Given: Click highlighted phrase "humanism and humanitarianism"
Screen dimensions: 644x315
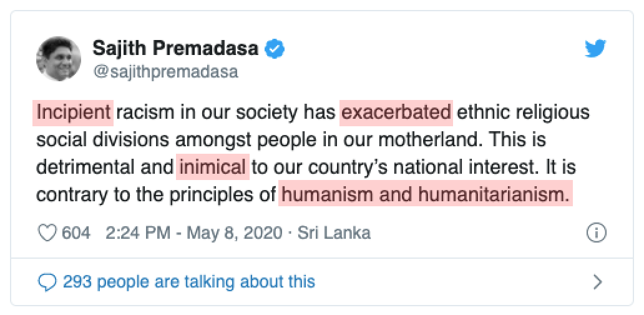Looking at the screenshot, I should 426,194.
